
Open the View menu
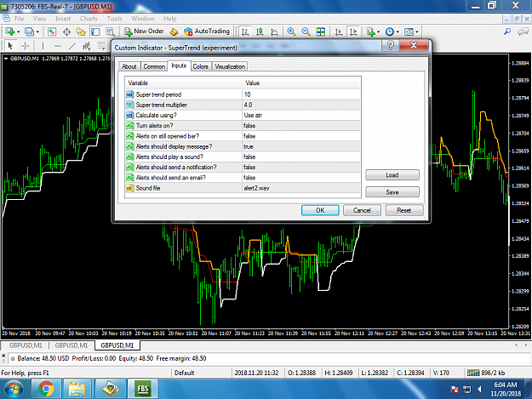coord(39,19)
